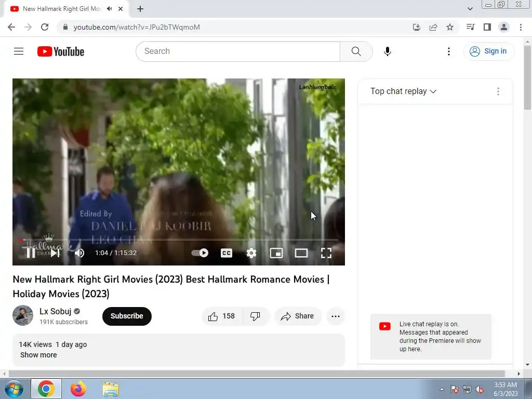This screenshot has height=399, width=532.
Task: Click the search magnifier button
Action: pyautogui.click(x=356, y=51)
